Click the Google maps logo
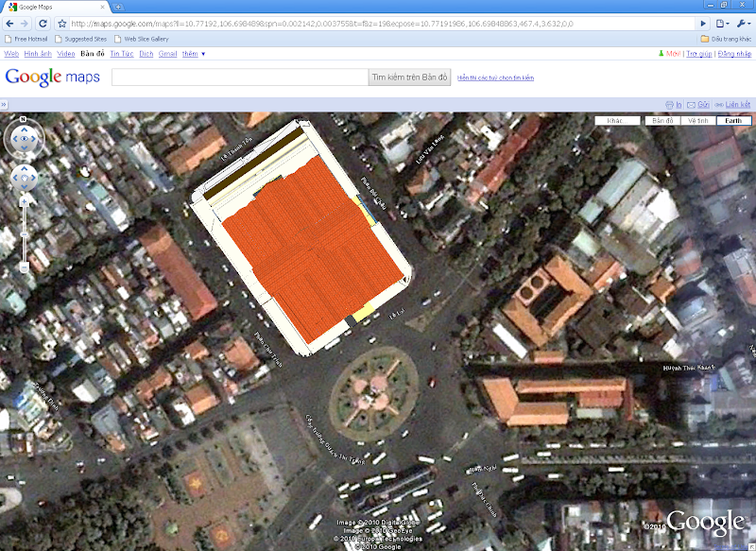The image size is (756, 551). (53, 77)
